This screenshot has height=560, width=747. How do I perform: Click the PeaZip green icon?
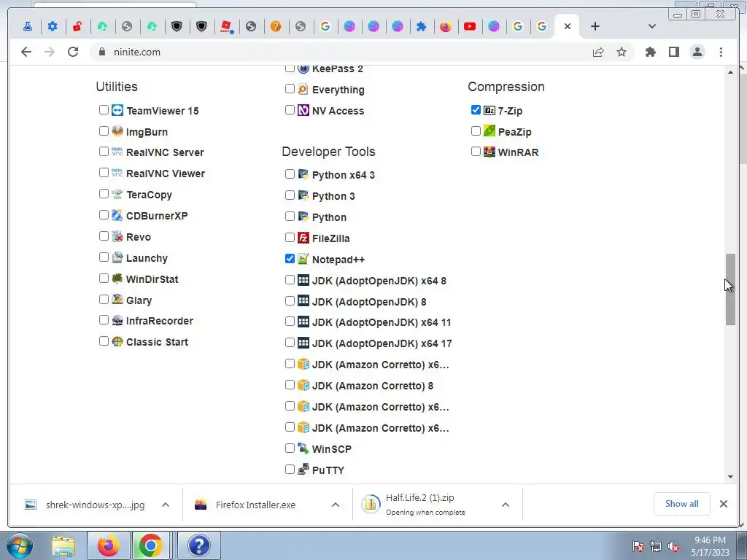489,131
